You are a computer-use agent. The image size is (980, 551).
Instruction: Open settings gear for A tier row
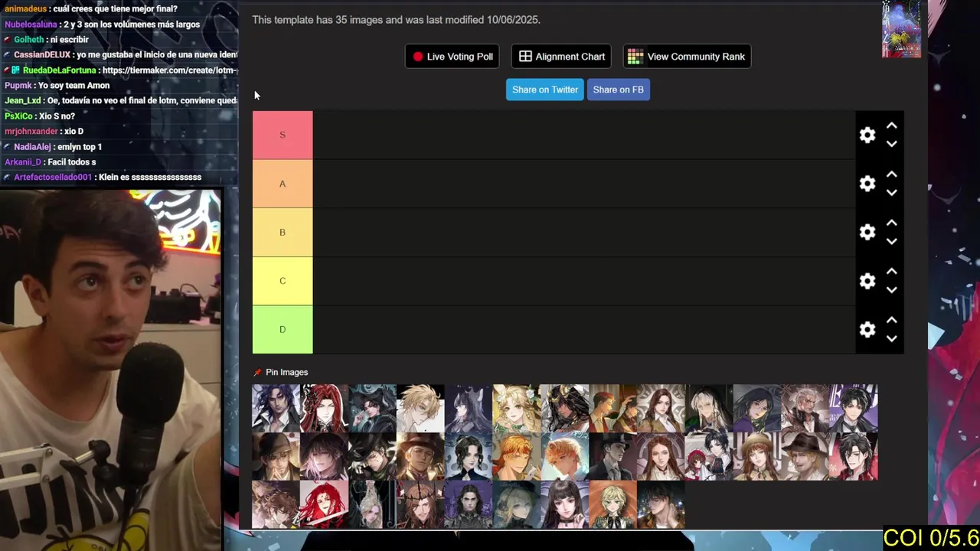tap(867, 184)
